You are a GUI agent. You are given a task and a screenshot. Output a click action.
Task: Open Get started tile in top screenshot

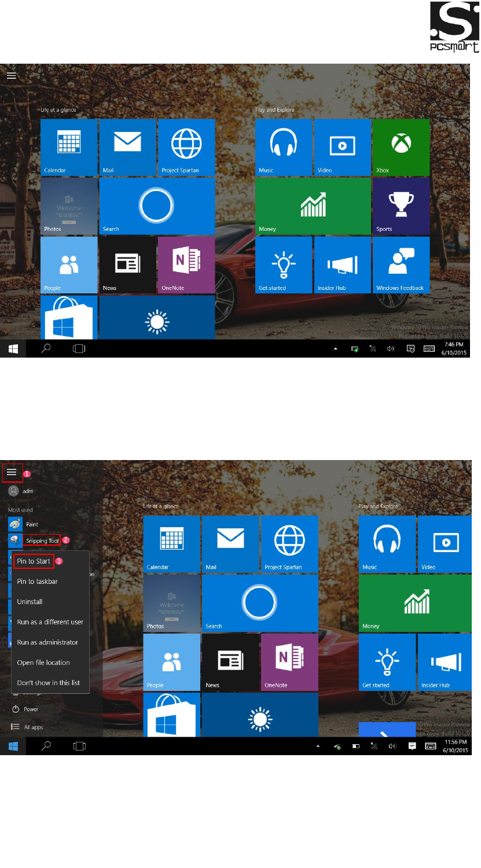[284, 264]
